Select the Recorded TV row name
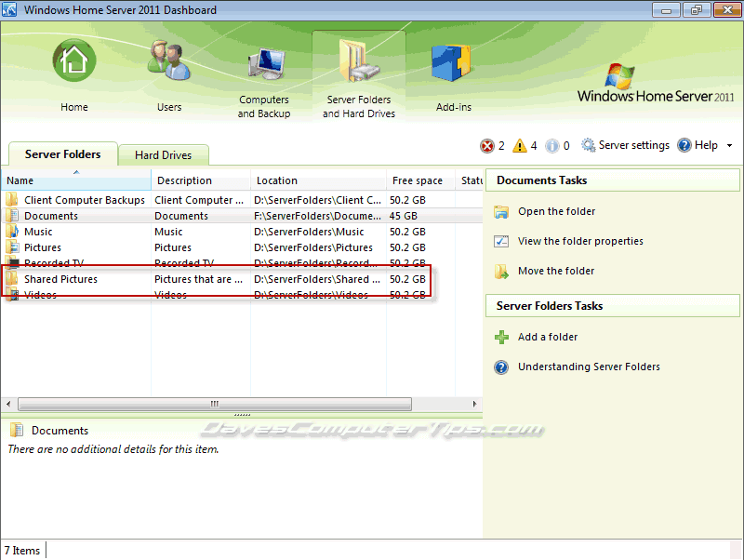 54,263
